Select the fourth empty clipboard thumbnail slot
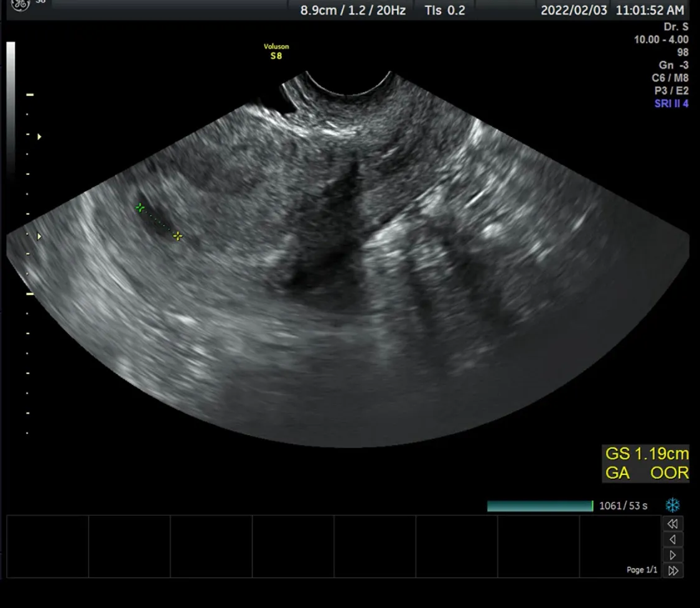The width and height of the screenshot is (700, 608). (293, 546)
